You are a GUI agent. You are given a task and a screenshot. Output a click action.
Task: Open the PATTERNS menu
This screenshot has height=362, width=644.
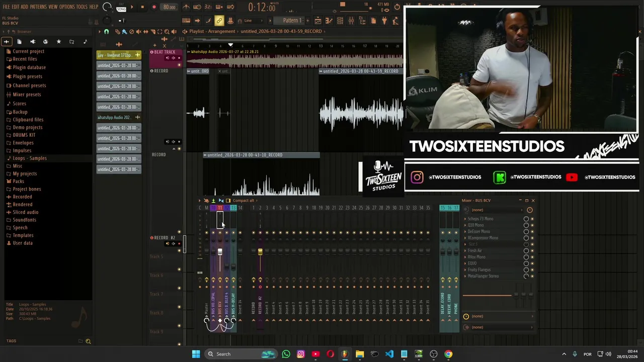[x=38, y=7]
